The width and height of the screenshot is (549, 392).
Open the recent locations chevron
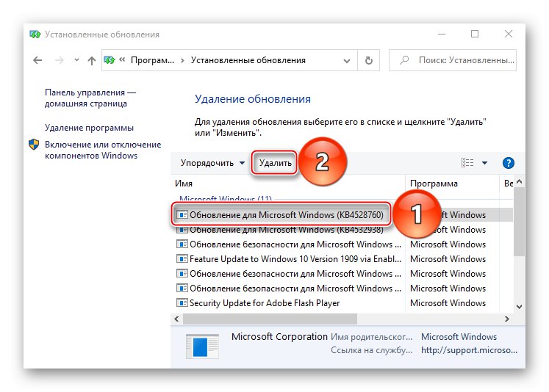pos(76,60)
